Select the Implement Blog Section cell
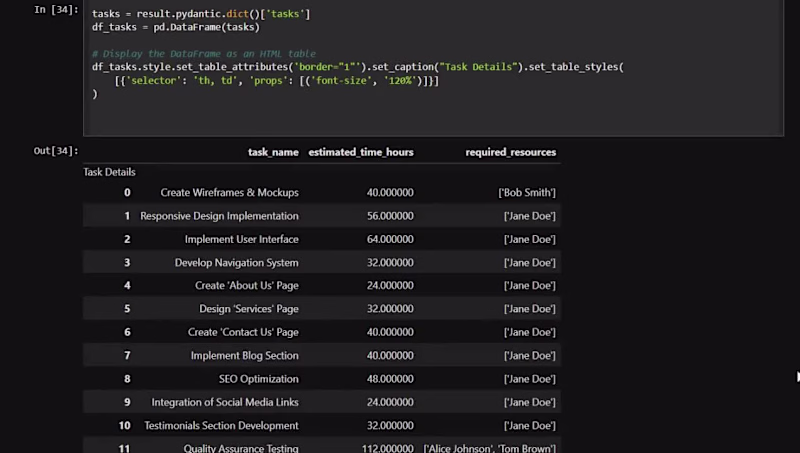800x453 pixels. coord(244,355)
